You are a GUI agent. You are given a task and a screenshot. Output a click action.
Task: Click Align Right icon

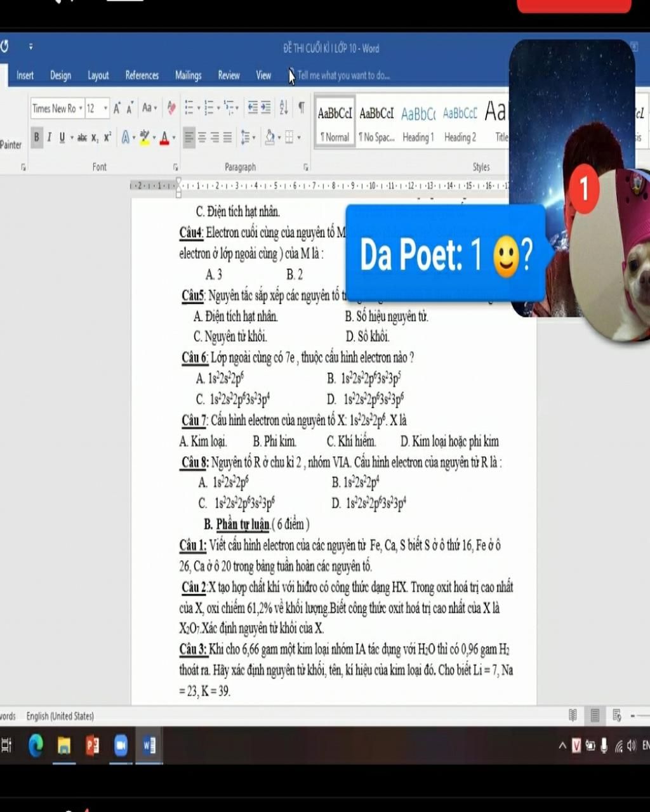(215, 137)
